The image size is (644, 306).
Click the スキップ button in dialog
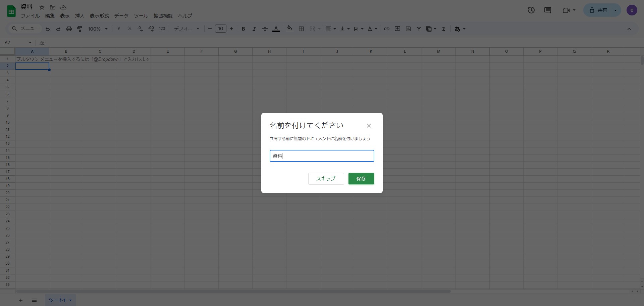(326, 179)
